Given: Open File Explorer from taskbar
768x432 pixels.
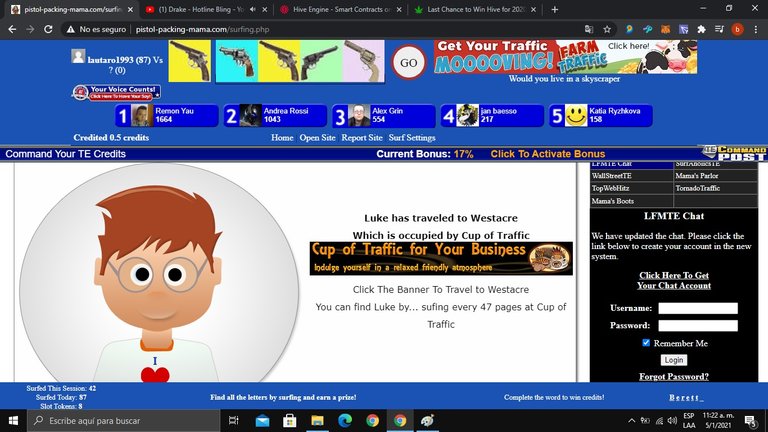Looking at the screenshot, I should pos(317,421).
